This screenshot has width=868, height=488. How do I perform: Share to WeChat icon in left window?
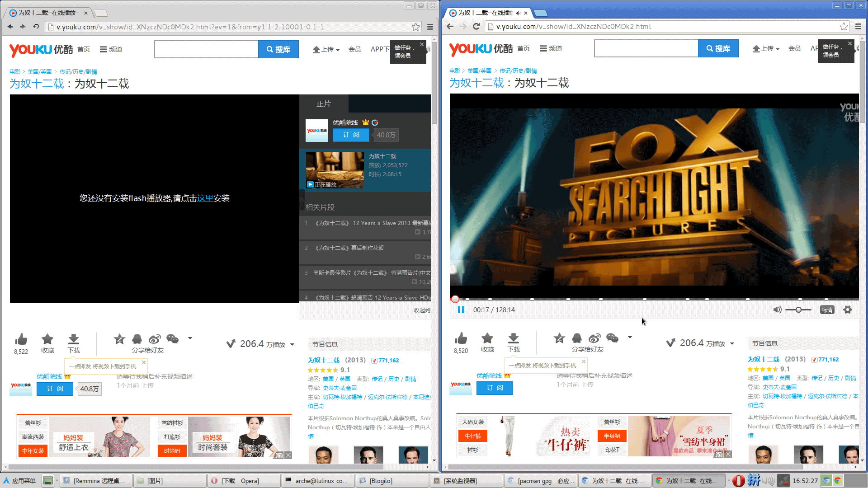173,339
